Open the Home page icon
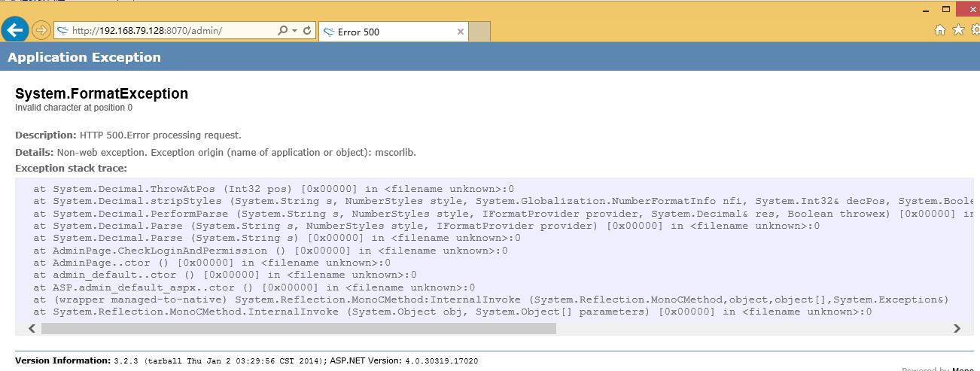The height and width of the screenshot is (371, 980). pyautogui.click(x=939, y=30)
